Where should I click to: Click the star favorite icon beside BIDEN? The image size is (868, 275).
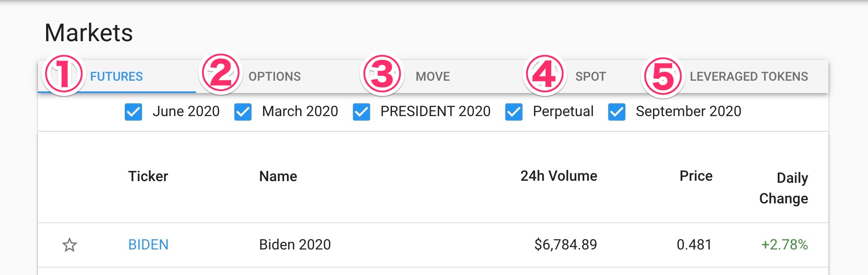[x=70, y=245]
